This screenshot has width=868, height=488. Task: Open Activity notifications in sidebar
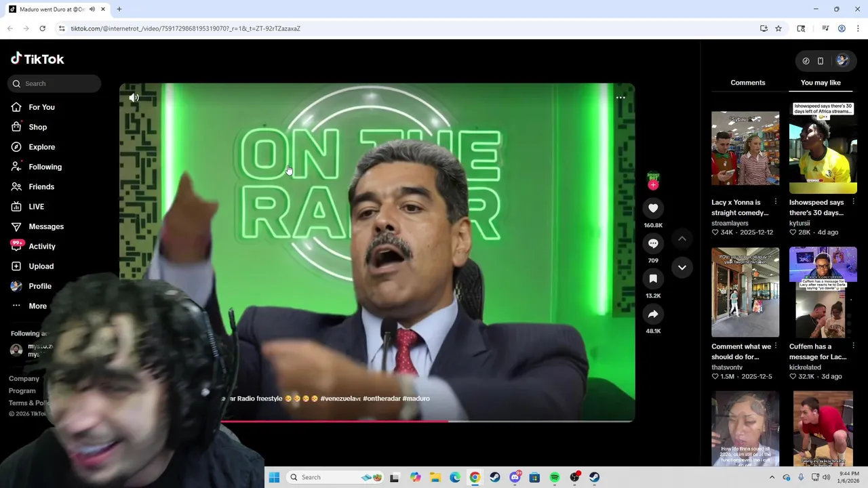pos(42,246)
